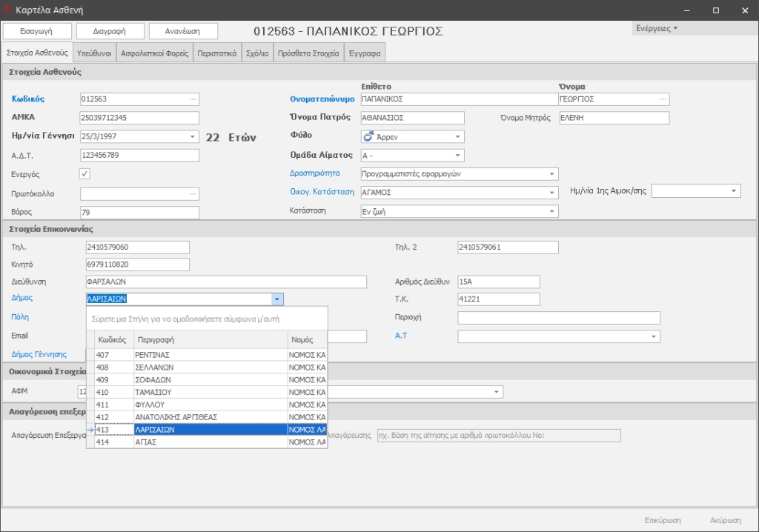Click the ellipsis button in Όνομα field
The image size is (759, 532).
(663, 99)
